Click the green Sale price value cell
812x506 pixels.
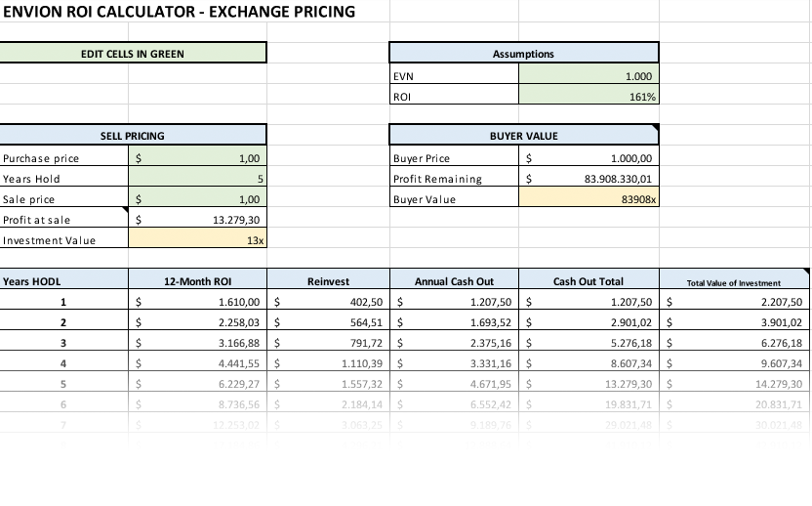coord(197,199)
